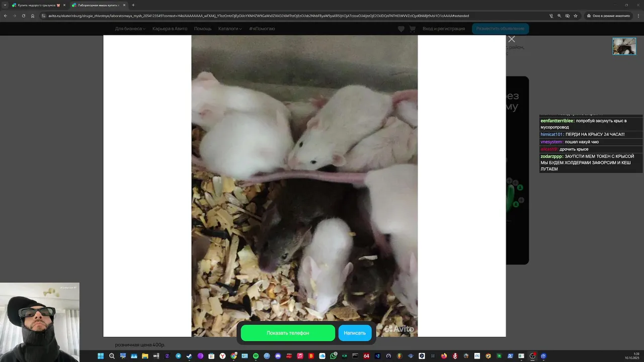The image size is (644, 362).
Task: Click the розничная цена 400р. text
Action: click(x=140, y=345)
